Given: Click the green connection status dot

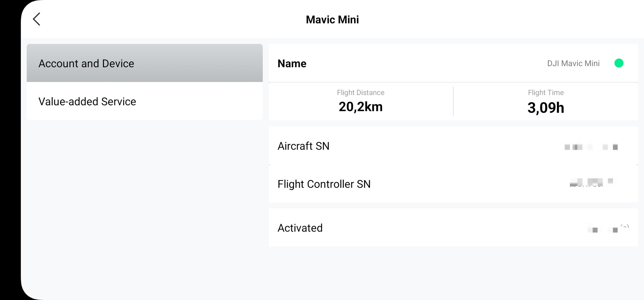Looking at the screenshot, I should point(619,63).
